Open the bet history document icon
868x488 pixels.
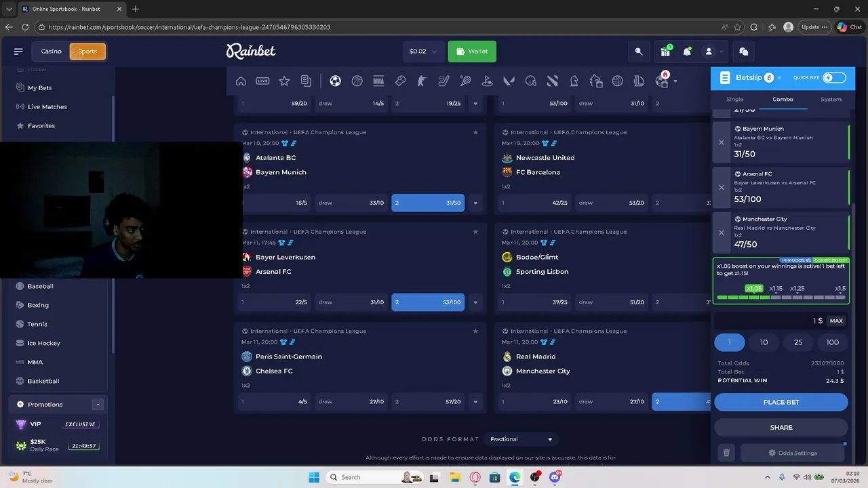(x=306, y=81)
